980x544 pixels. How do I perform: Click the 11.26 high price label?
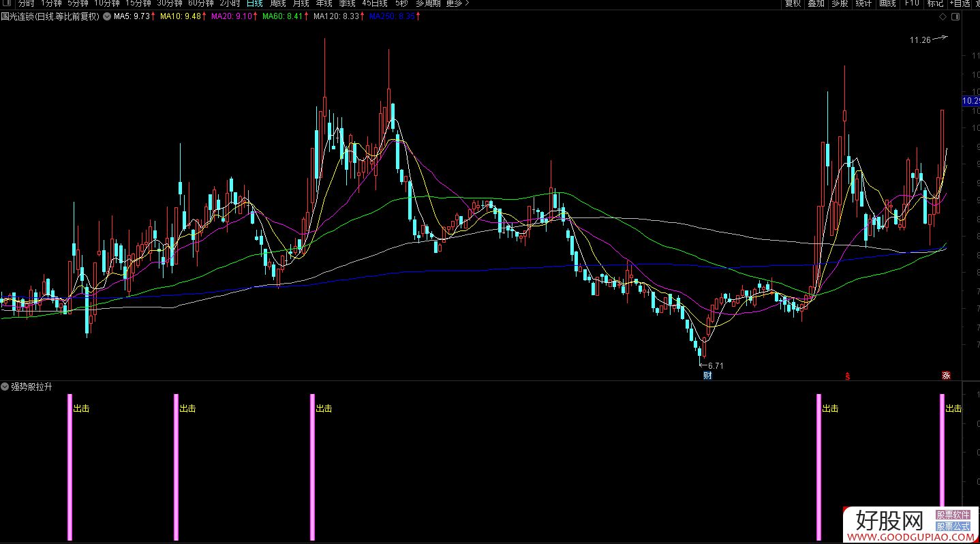920,40
